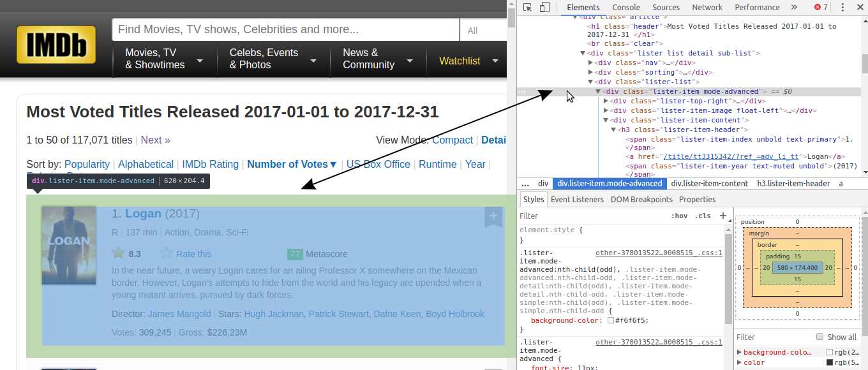Switch to the Console tab

626,8
